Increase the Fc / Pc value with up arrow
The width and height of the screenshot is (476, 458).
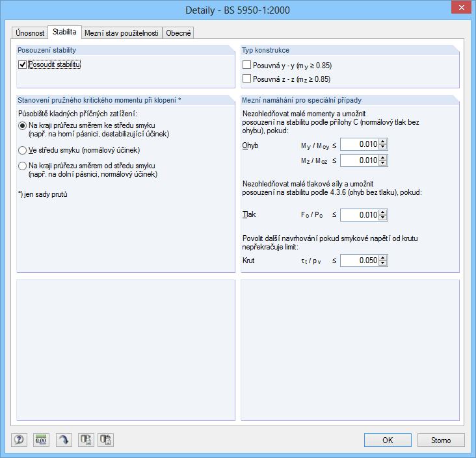coord(383,212)
